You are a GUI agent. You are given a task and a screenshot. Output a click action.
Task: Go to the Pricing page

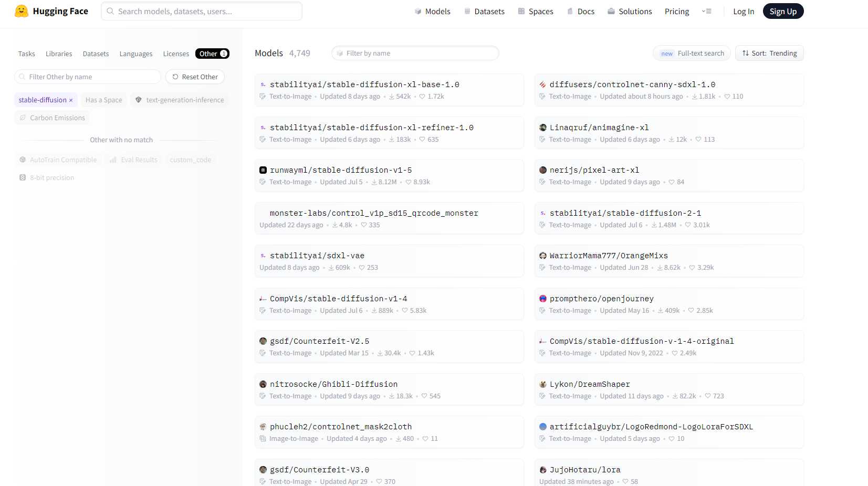coord(677,11)
